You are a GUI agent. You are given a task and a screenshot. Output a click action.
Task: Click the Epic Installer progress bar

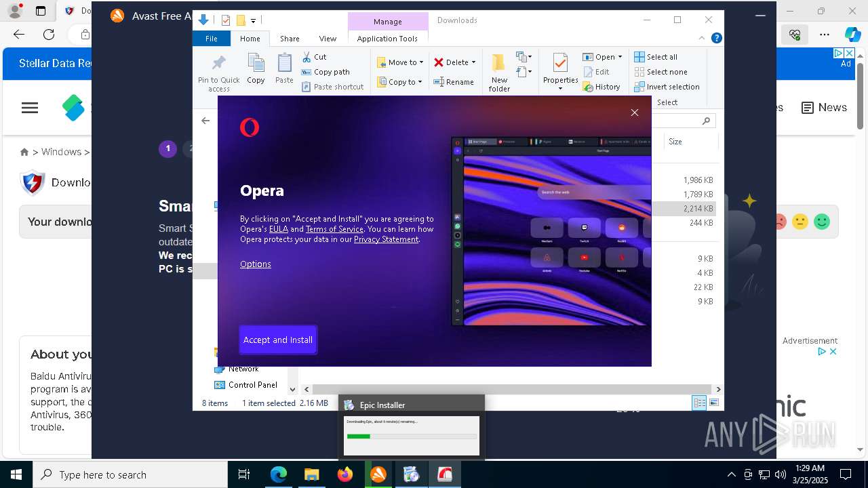click(x=411, y=436)
